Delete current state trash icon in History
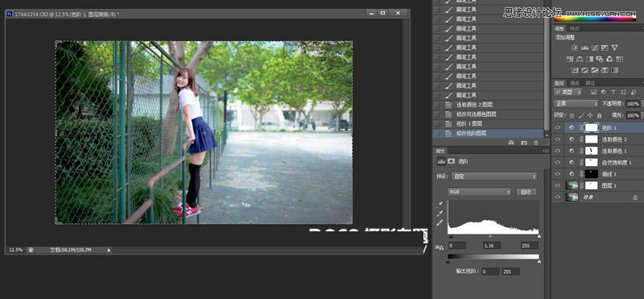 (535, 143)
